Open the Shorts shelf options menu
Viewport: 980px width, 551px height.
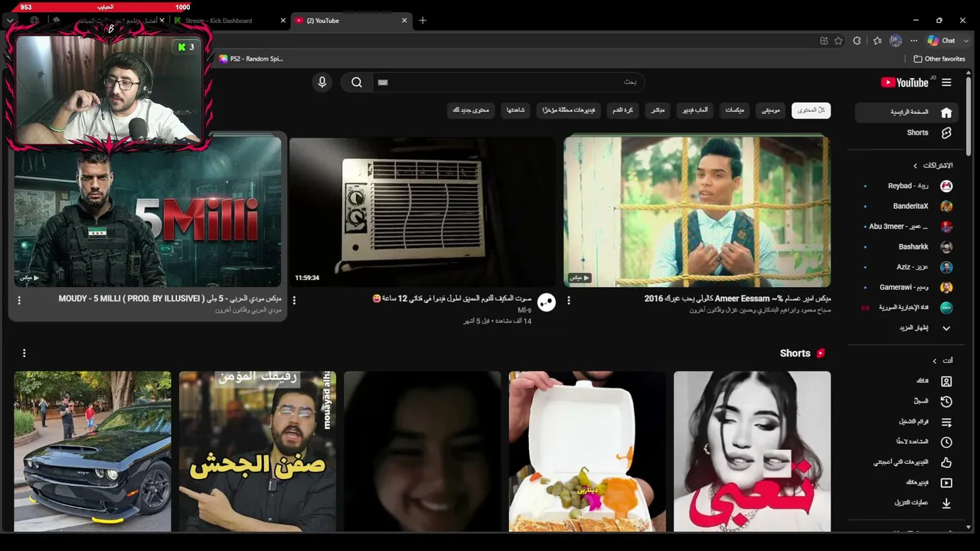[24, 353]
